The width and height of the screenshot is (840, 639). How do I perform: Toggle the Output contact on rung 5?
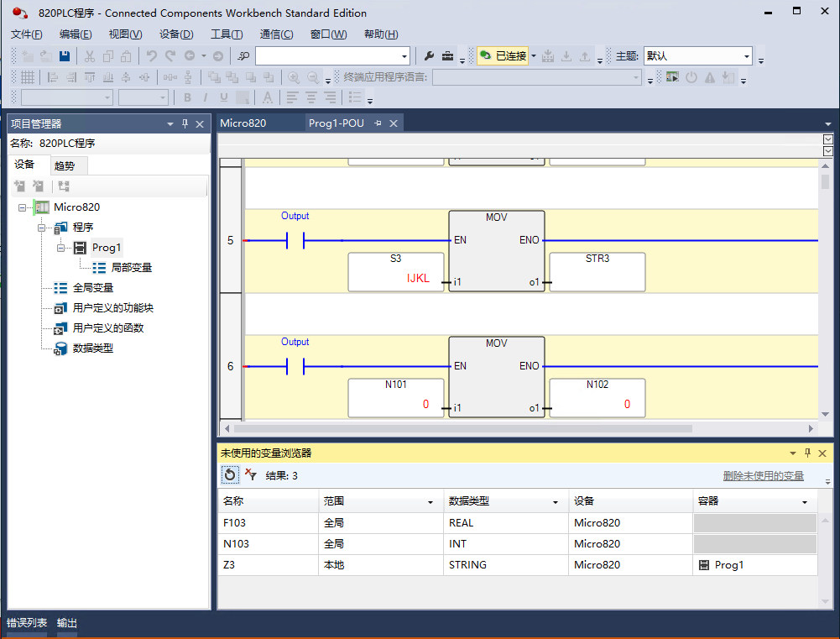[x=295, y=240]
